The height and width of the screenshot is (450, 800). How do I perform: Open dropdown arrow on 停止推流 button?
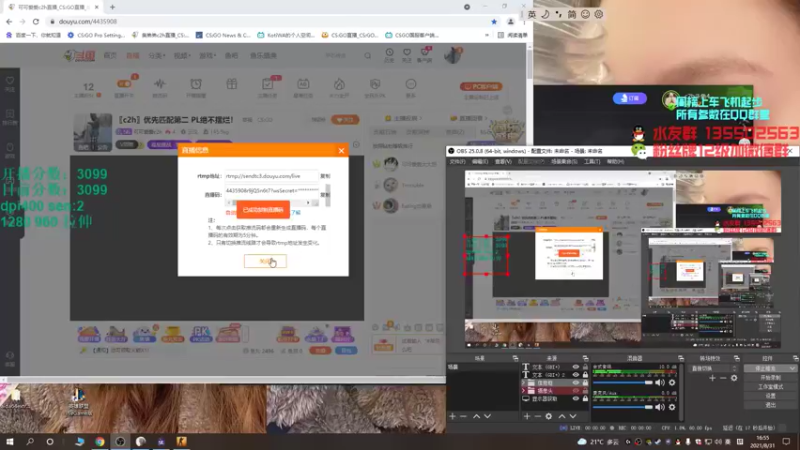point(792,368)
